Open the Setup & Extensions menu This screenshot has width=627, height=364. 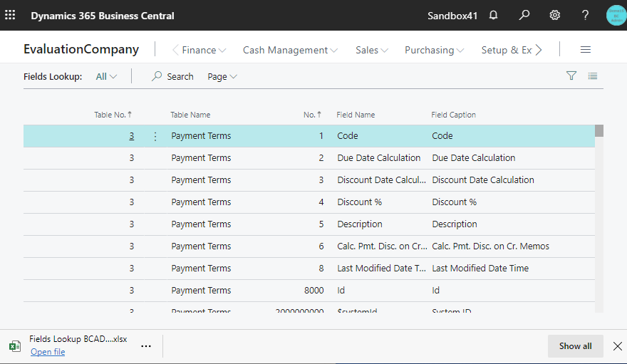(507, 50)
